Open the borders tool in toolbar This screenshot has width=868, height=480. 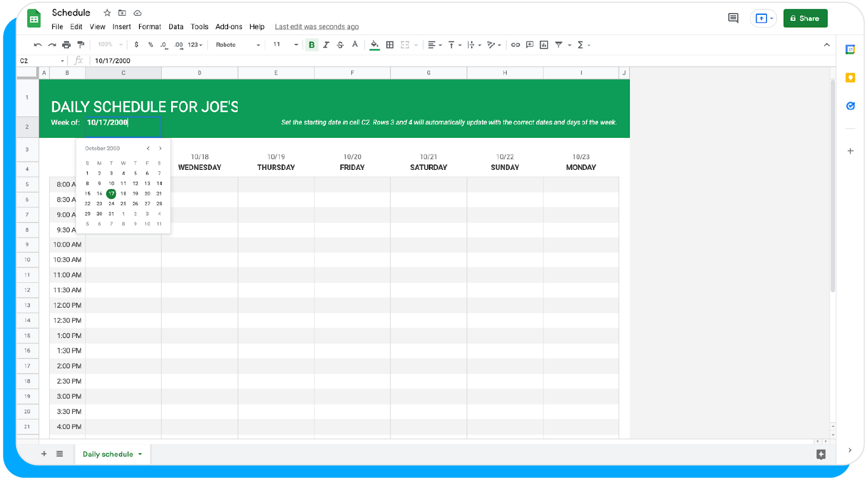pyautogui.click(x=390, y=45)
